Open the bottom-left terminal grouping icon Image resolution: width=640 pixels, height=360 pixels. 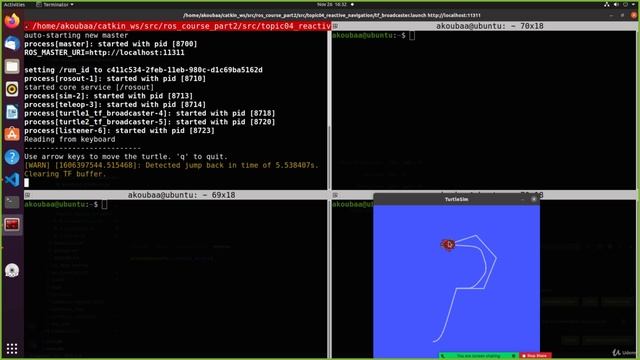coord(27,195)
